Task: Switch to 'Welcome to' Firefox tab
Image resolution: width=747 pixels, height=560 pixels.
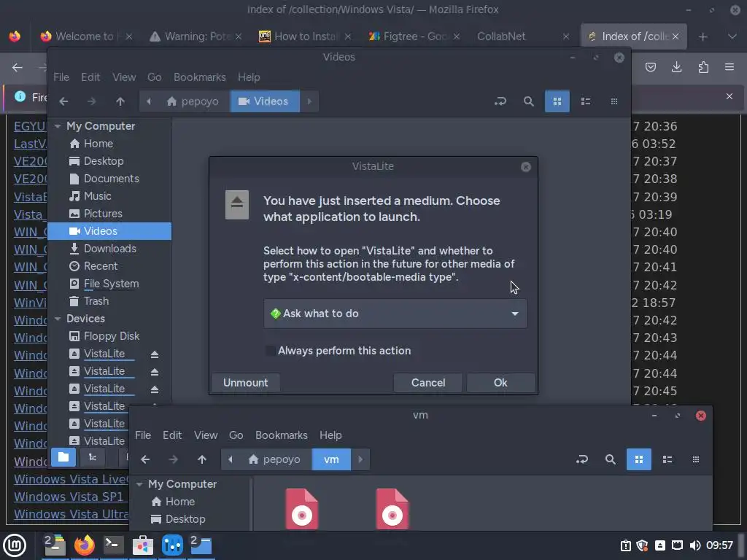Action: coord(85,36)
